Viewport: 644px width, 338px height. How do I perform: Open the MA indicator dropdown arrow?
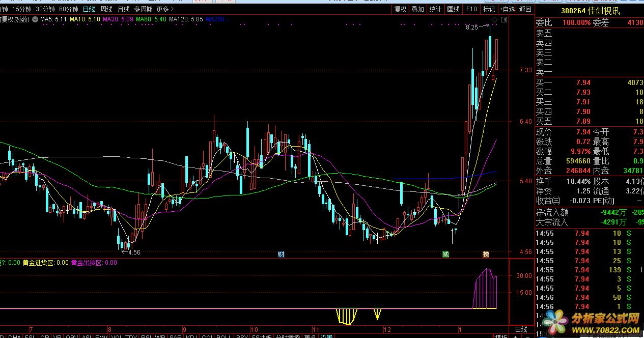coord(35,20)
